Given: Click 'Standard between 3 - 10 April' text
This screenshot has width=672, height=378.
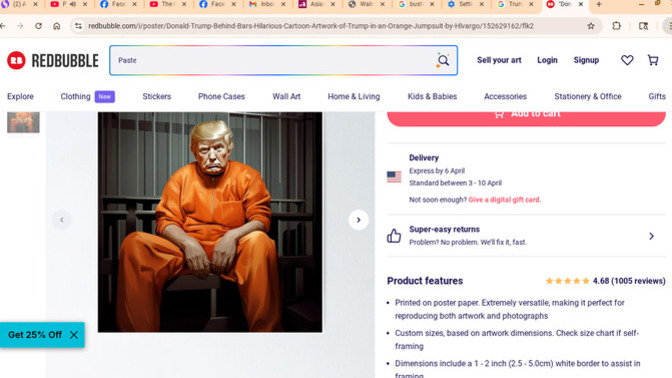Looking at the screenshot, I should point(455,183).
